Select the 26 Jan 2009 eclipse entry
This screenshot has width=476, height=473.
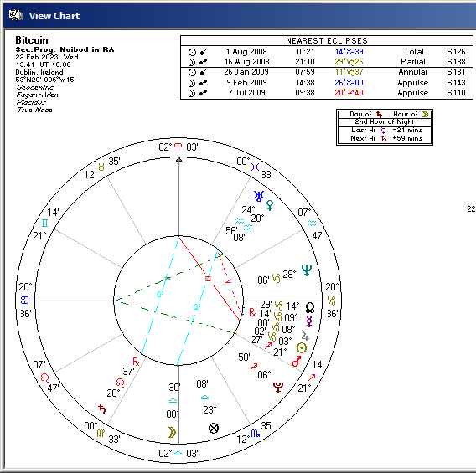tap(327, 72)
